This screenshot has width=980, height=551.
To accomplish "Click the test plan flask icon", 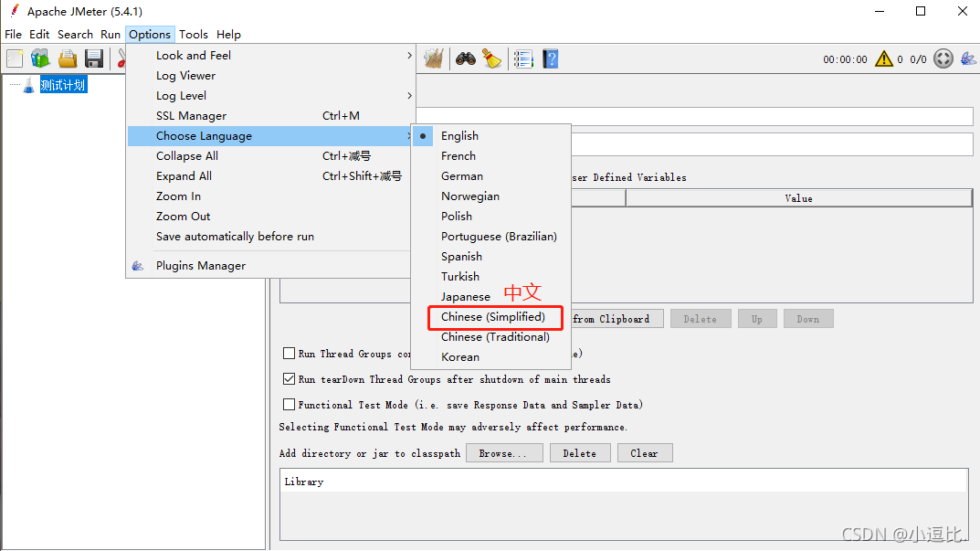I will point(28,85).
